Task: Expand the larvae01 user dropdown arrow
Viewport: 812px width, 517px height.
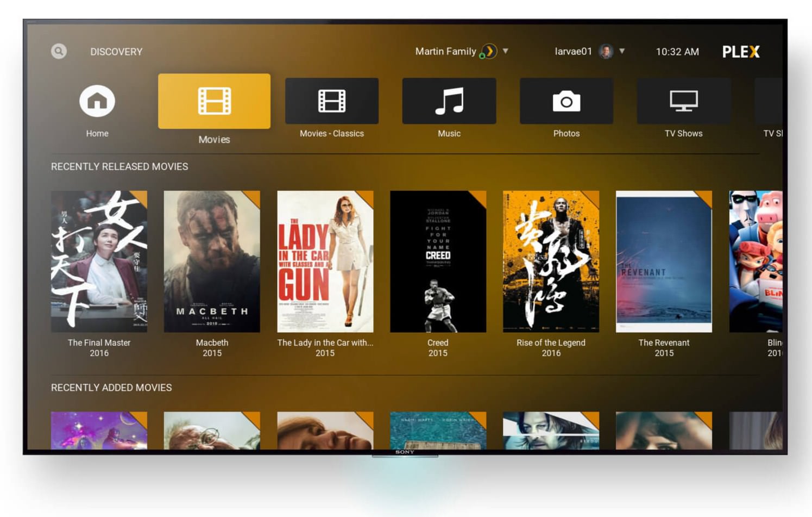Action: 622,51
